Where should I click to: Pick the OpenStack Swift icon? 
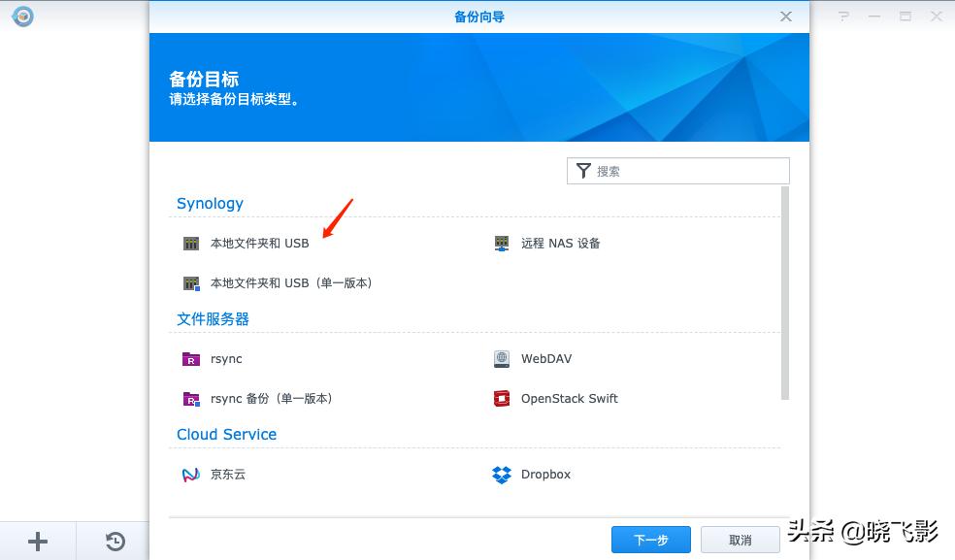coord(501,398)
